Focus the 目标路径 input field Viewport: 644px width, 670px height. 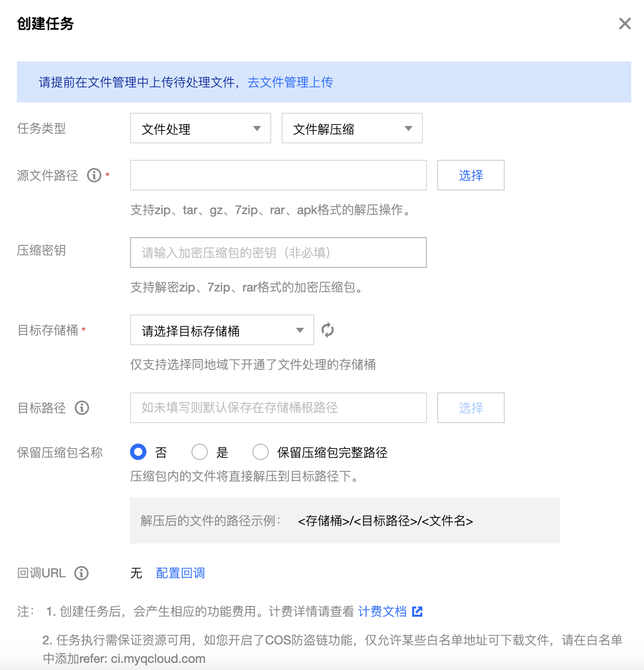tap(278, 408)
